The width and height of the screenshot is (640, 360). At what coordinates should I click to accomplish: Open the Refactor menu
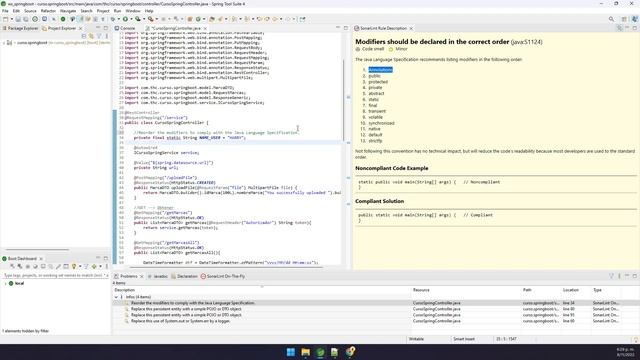pyautogui.click(x=48, y=11)
